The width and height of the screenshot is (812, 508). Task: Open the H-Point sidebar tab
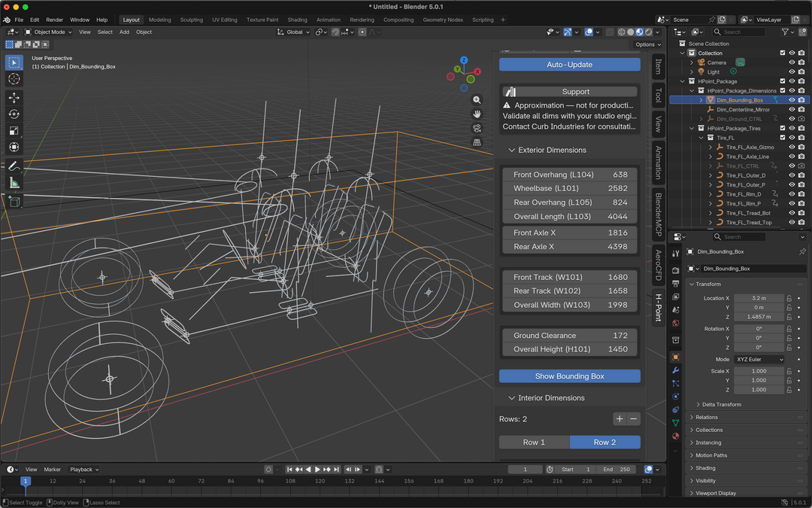(x=658, y=307)
